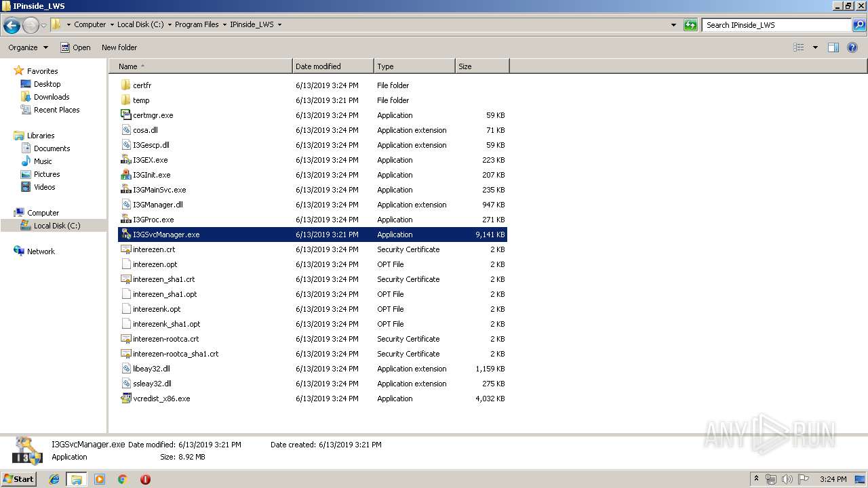This screenshot has height=488, width=868.
Task: Select the I3GInit.exe application icon
Action: (125, 175)
